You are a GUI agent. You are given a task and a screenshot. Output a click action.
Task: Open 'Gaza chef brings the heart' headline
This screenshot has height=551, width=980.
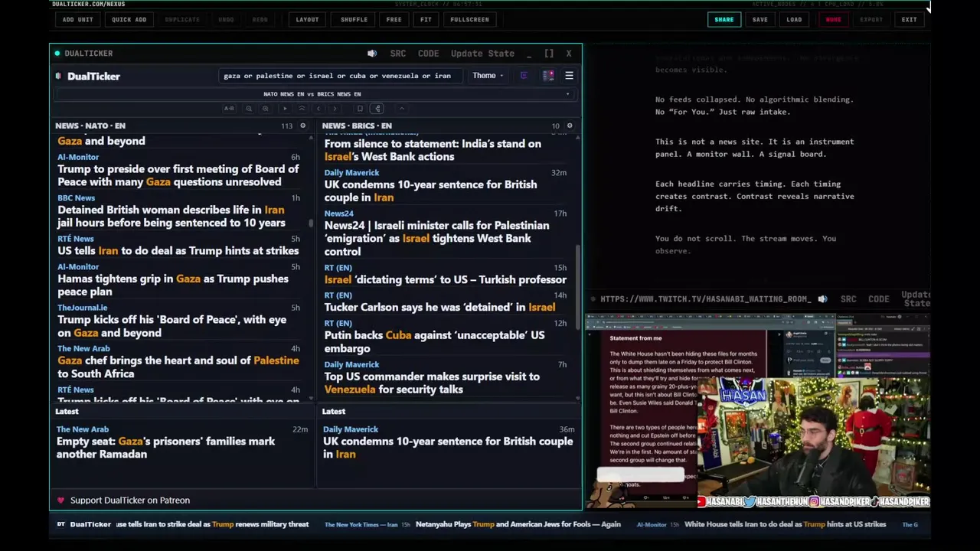(178, 367)
